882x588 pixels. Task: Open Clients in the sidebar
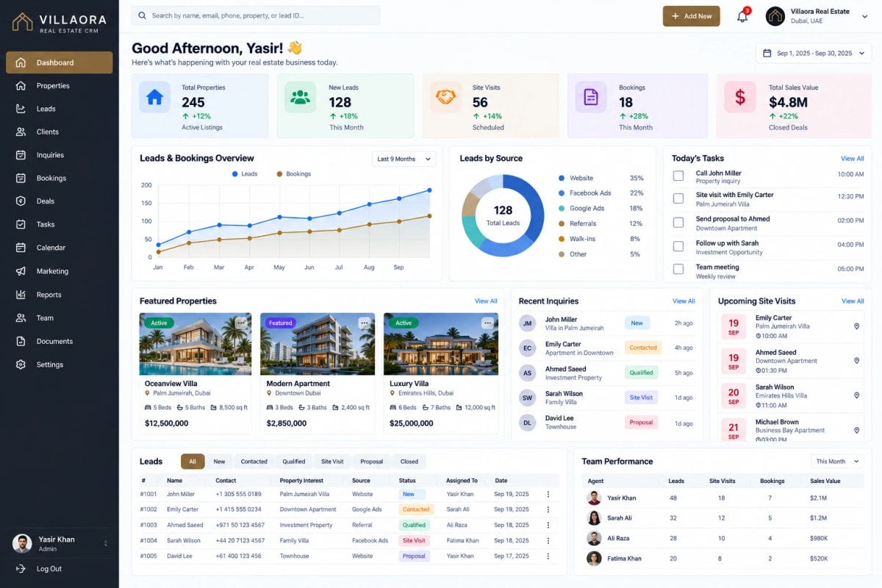[x=59, y=132]
